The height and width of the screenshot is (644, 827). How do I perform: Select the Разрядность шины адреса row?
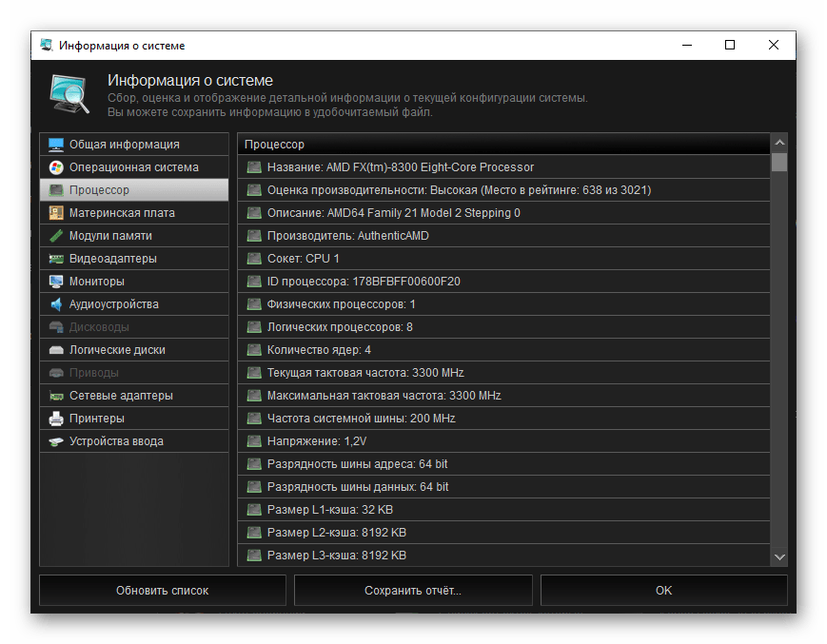pyautogui.click(x=503, y=464)
